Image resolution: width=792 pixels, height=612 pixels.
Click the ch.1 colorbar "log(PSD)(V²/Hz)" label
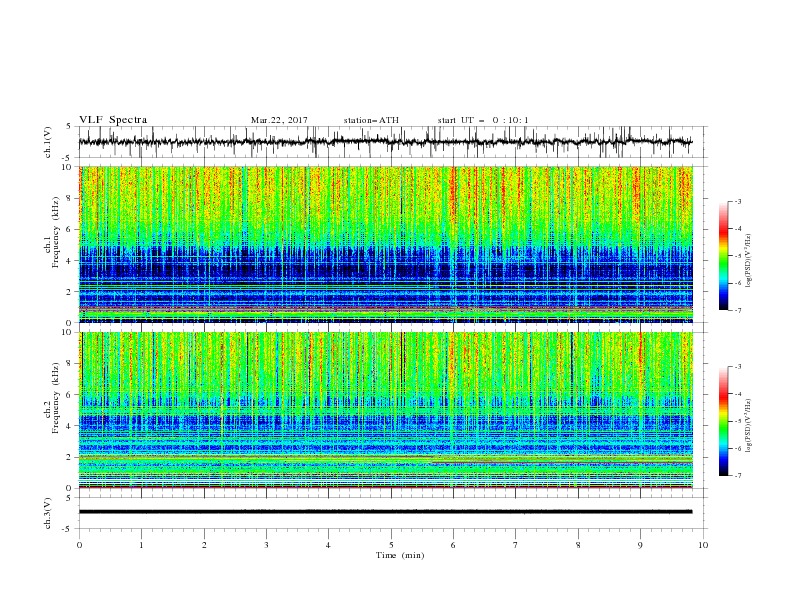(749, 261)
